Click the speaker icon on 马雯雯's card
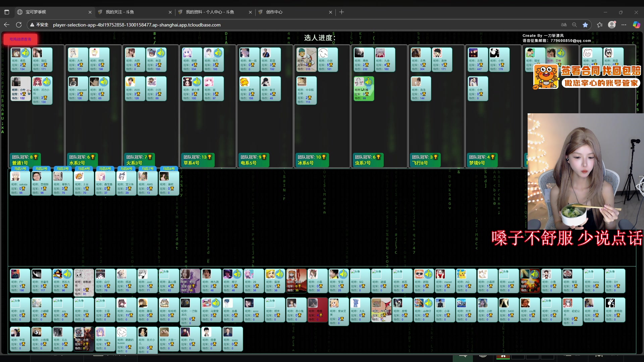Screen dimensions: 644x362 (216, 303)
